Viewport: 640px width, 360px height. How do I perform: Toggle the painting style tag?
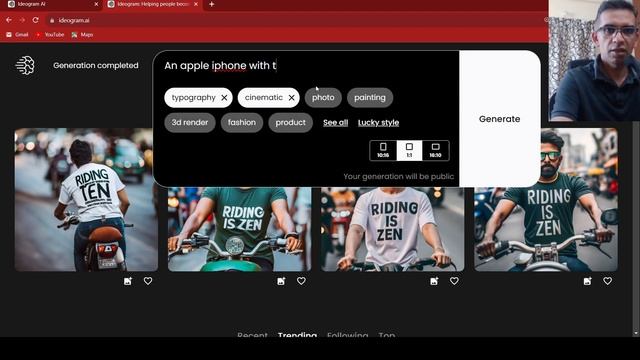point(370,98)
